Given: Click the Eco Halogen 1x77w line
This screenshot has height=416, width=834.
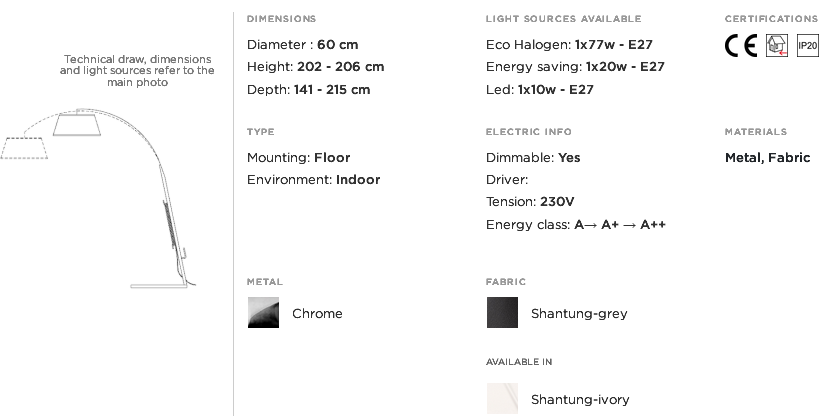Looking at the screenshot, I should [x=569, y=45].
